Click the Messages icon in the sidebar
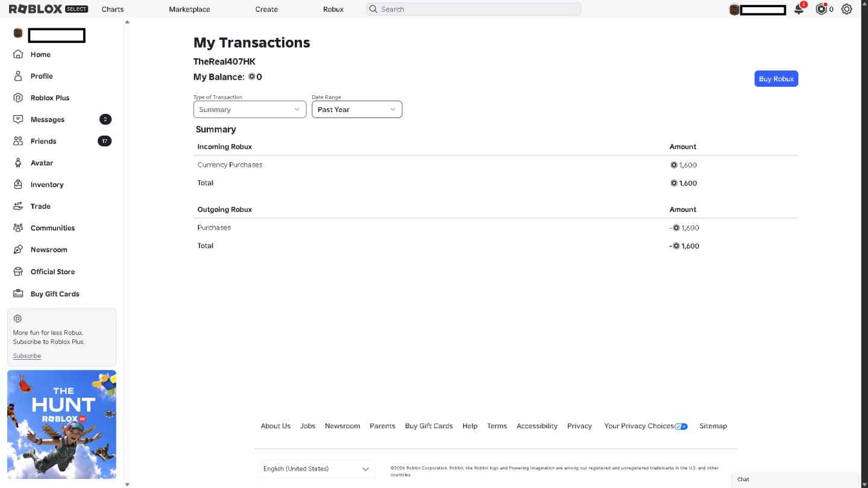The height and width of the screenshot is (488, 868). [x=18, y=119]
